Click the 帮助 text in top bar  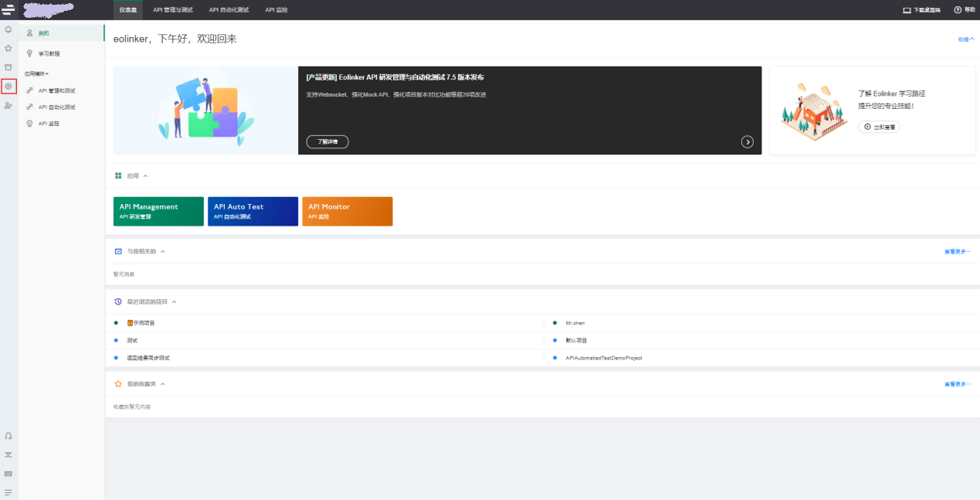(x=970, y=10)
